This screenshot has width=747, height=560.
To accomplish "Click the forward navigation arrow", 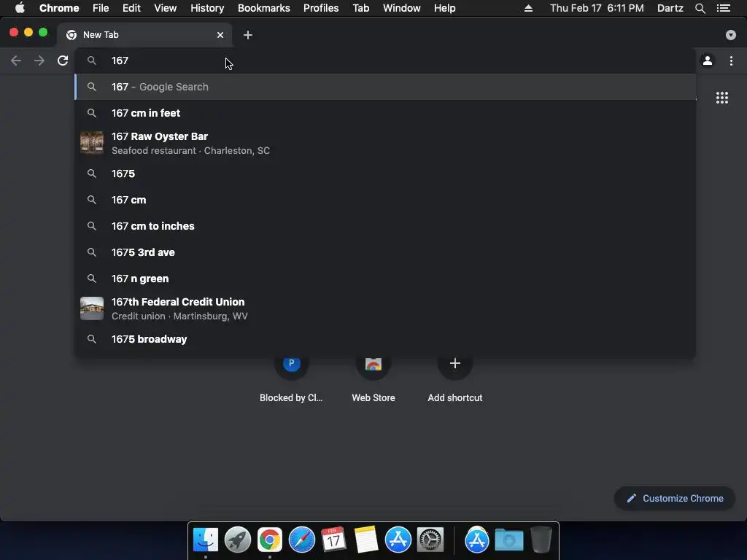I will tap(39, 61).
